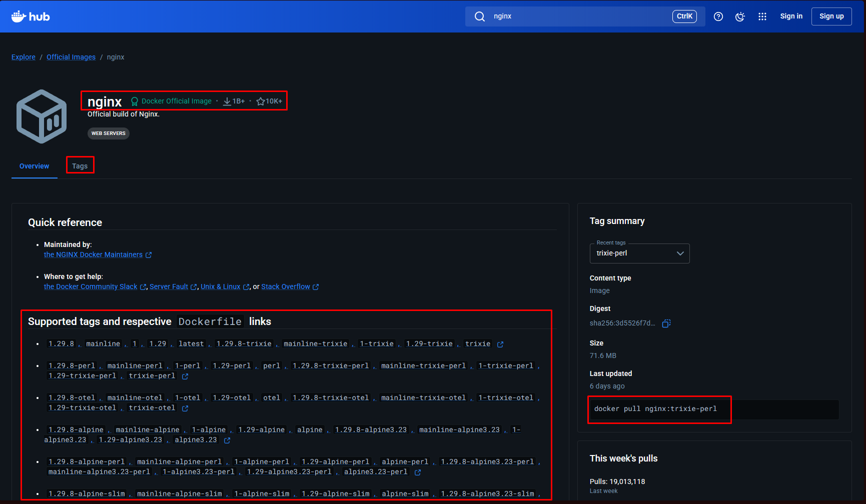
Task: Click the search magnifier icon
Action: pos(479,16)
